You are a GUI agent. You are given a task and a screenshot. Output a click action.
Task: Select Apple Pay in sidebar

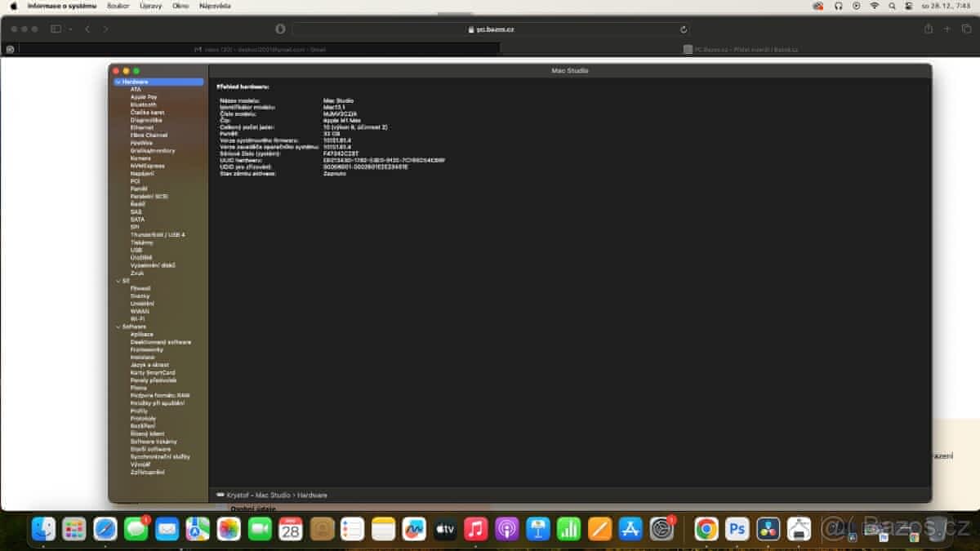[x=144, y=97]
